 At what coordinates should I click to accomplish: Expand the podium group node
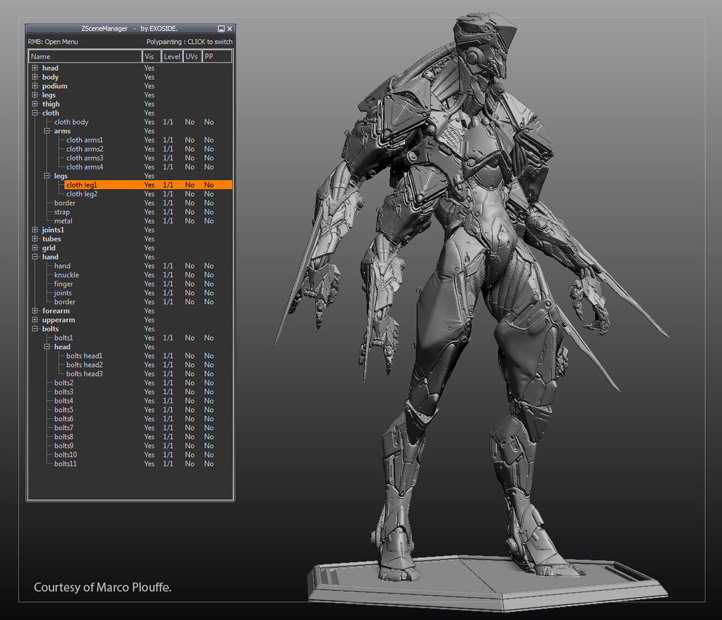coord(35,86)
